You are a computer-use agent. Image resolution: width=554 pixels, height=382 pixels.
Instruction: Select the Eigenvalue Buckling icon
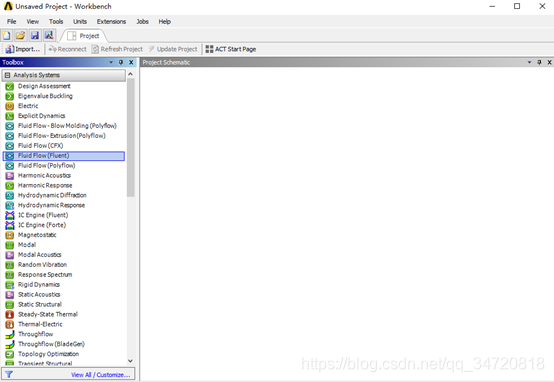(10, 96)
